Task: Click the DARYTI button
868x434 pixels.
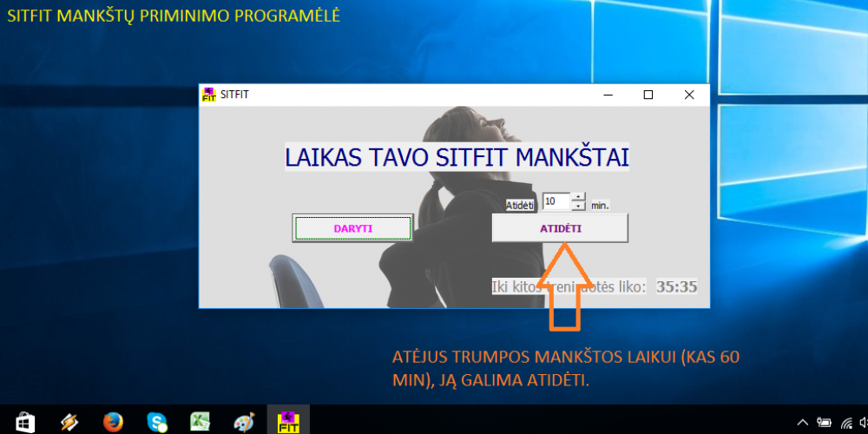Action: click(x=352, y=228)
